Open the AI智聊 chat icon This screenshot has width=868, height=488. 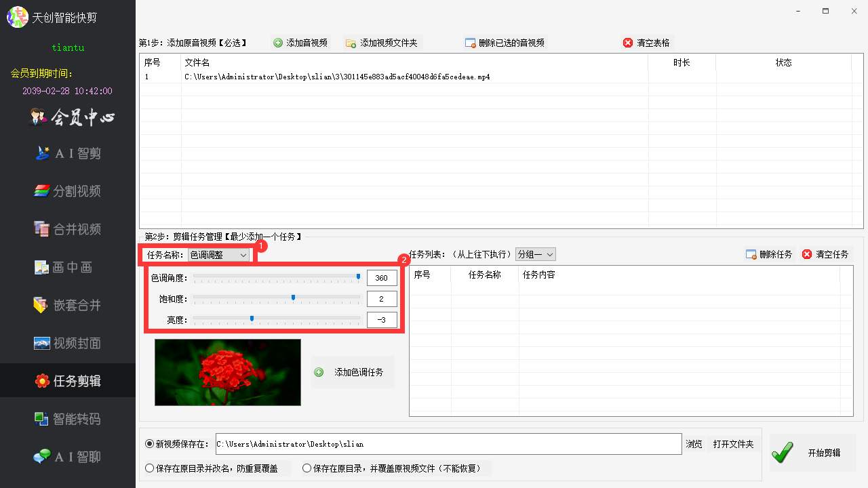pyautogui.click(x=42, y=457)
